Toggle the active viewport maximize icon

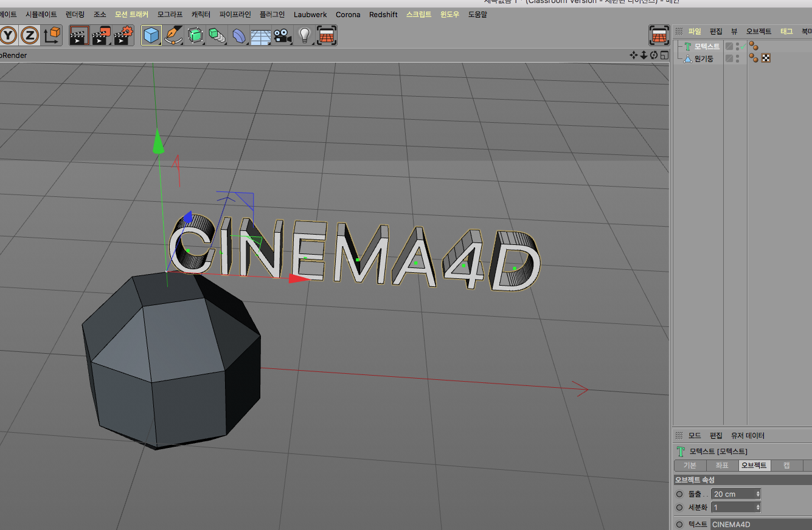pyautogui.click(x=664, y=55)
